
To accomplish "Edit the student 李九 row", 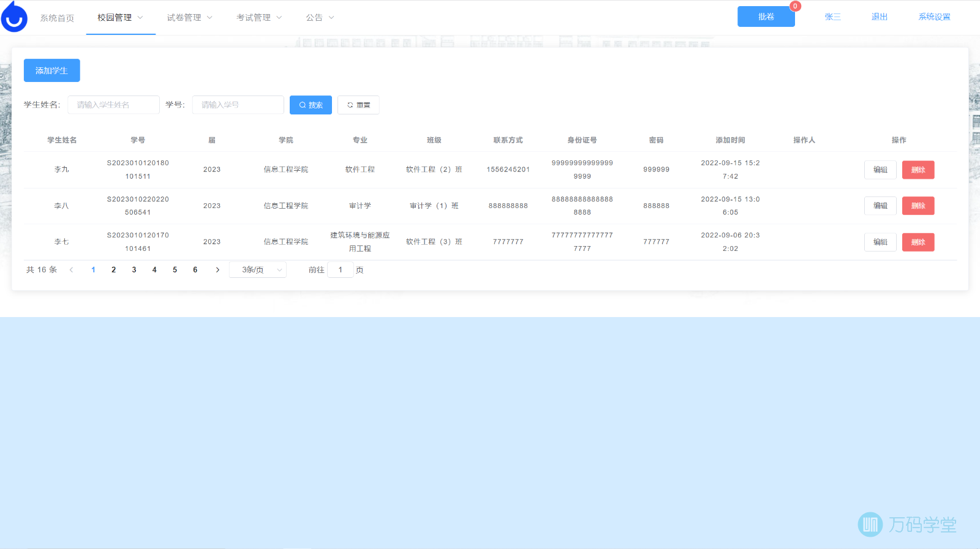I will click(880, 170).
